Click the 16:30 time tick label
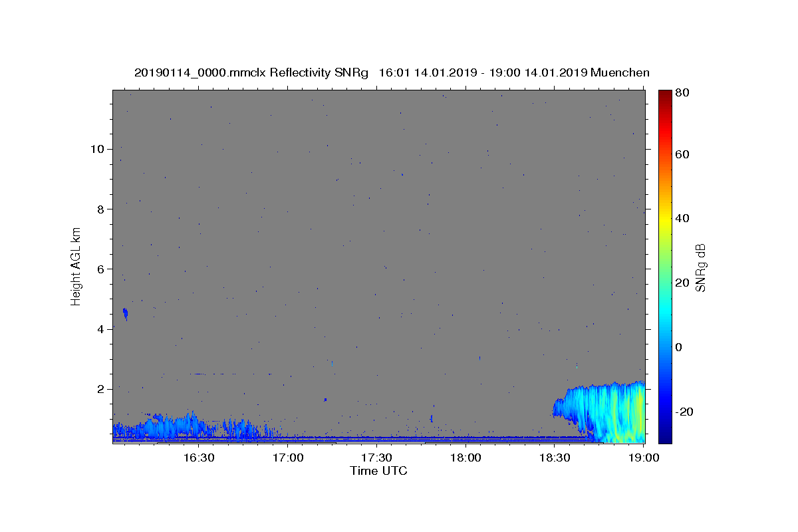The height and width of the screenshot is (532, 798). pyautogui.click(x=199, y=458)
